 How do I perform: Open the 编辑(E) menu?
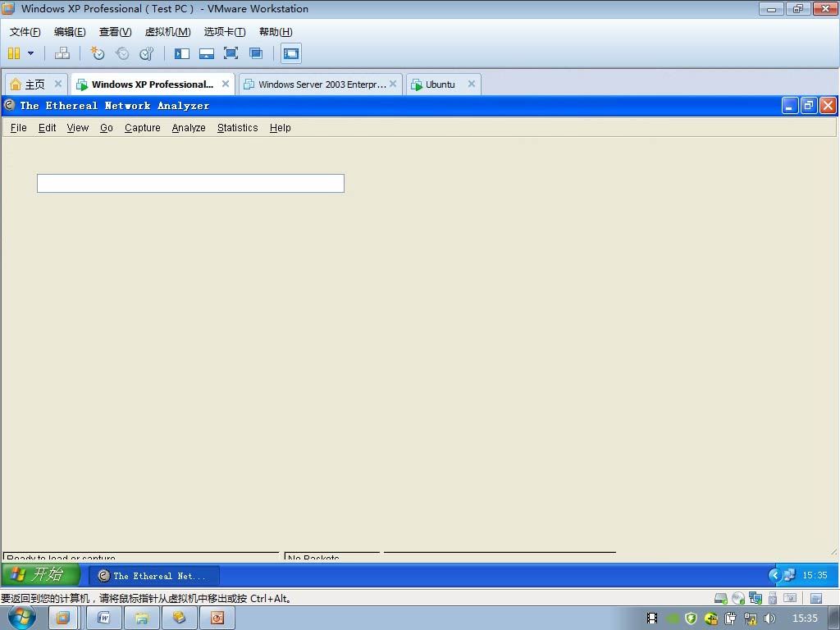(70, 32)
